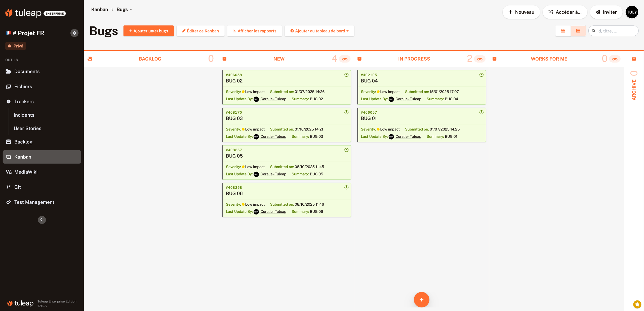The height and width of the screenshot is (311, 644).
Task: Click the gold star icon at bottom right
Action: tap(637, 304)
